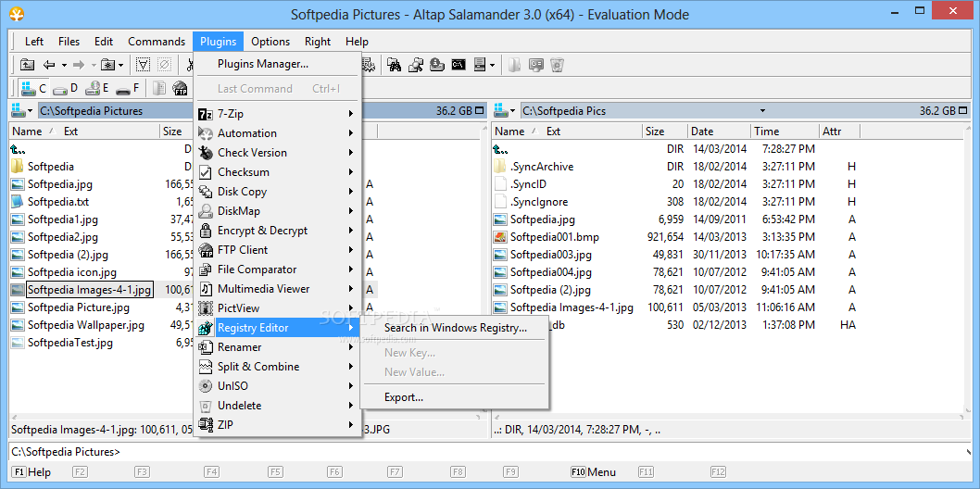Viewport: 980px width, 489px height.
Task: Click the Forward arrow in toolbar
Action: pyautogui.click(x=79, y=64)
